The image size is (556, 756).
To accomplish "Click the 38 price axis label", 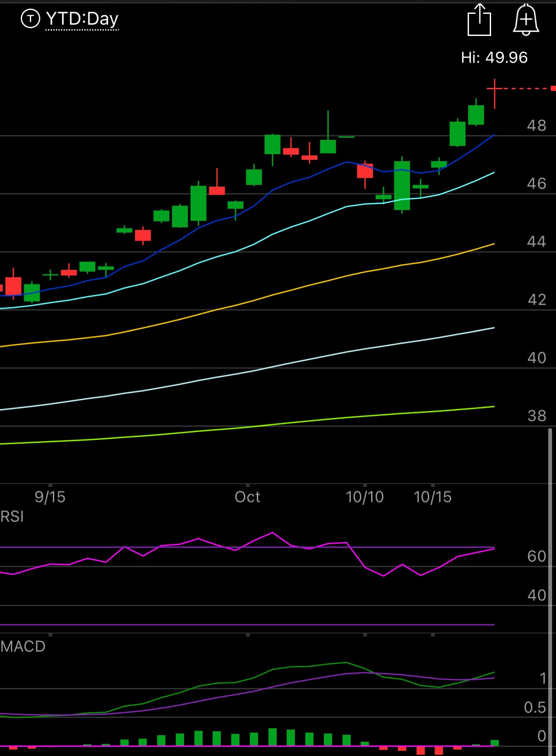I will [x=537, y=416].
